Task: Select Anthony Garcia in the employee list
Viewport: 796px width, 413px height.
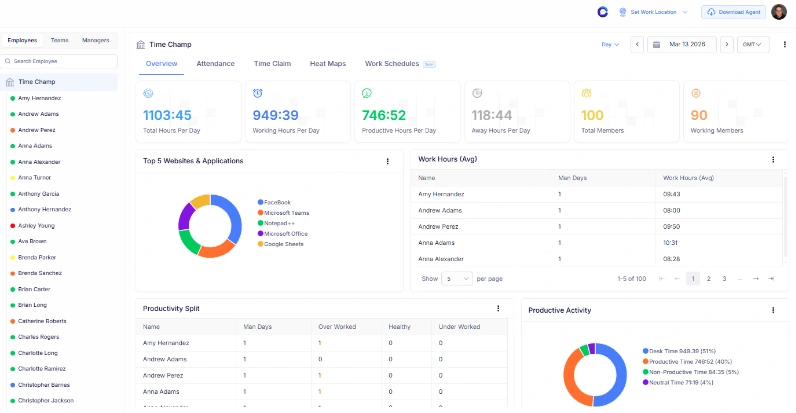Action: 39,193
